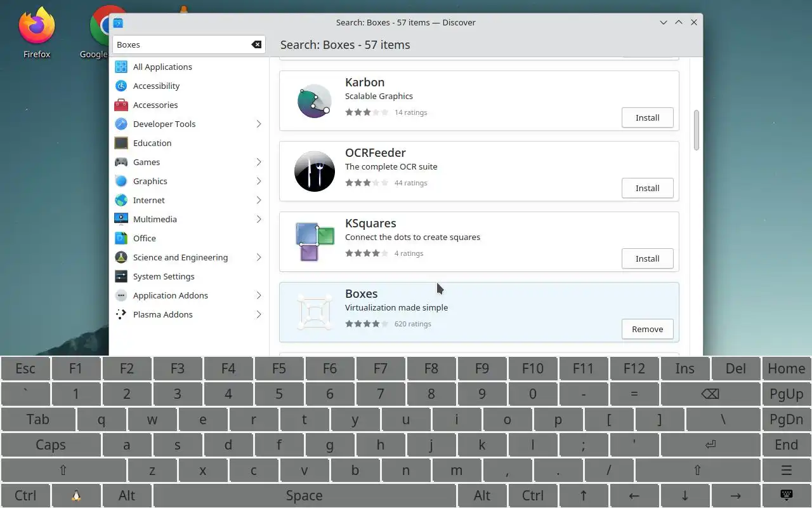Install the KSquares application
Screen dimensions: 812x508
(648, 258)
